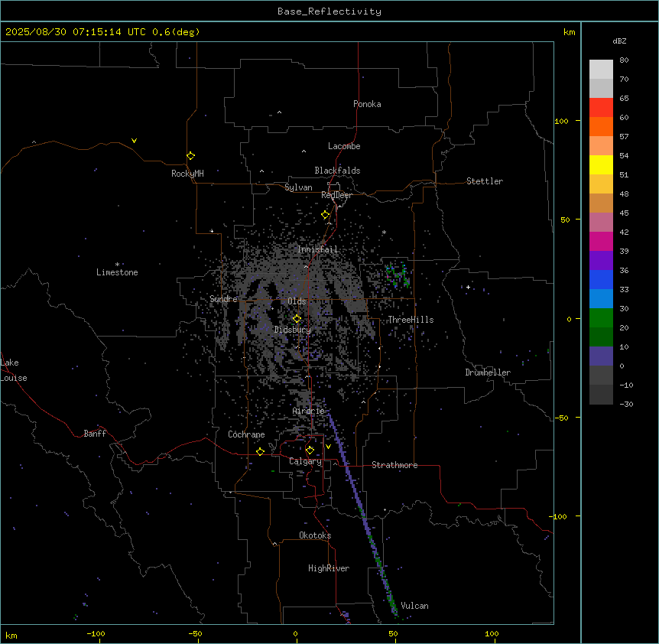Select the Olds town label
The height and width of the screenshot is (644, 659).
(297, 301)
